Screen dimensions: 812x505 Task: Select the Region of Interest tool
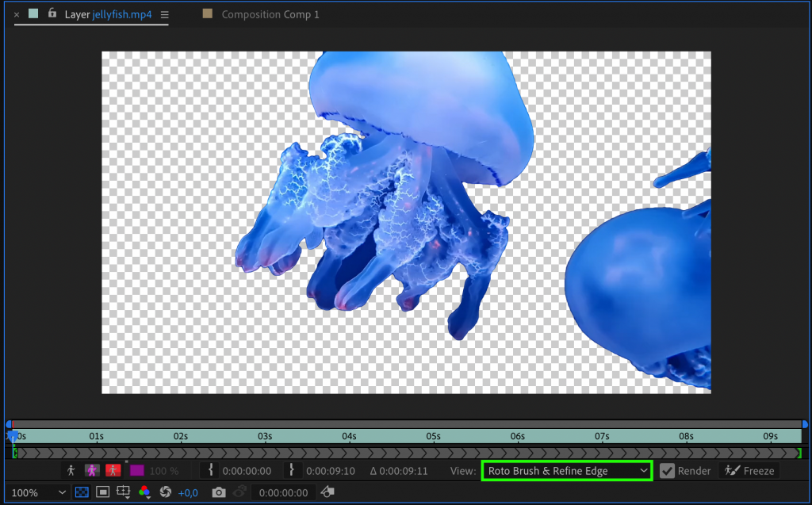tap(103, 492)
